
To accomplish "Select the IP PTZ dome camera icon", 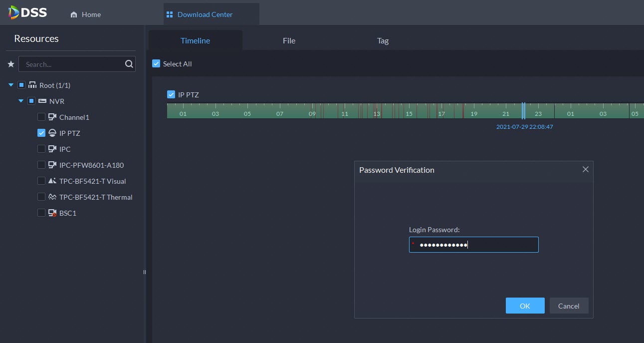I will (x=52, y=133).
